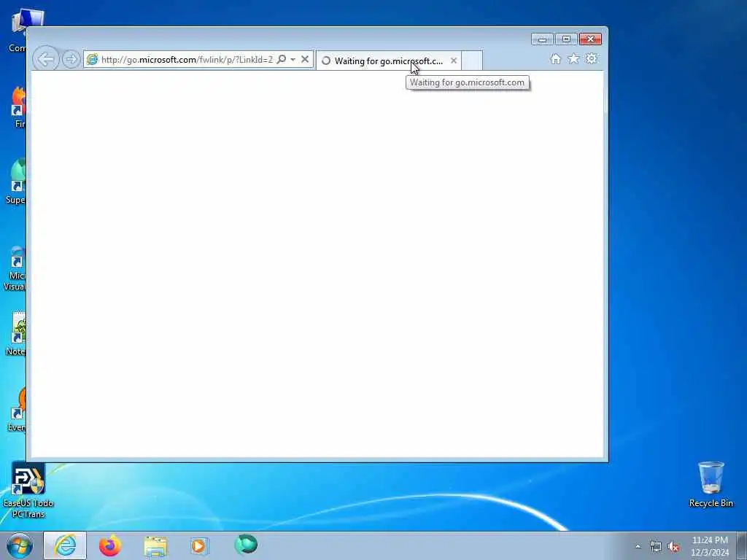The width and height of the screenshot is (747, 560).
Task: Select the Firefox desktop shortcut
Action: [18, 108]
